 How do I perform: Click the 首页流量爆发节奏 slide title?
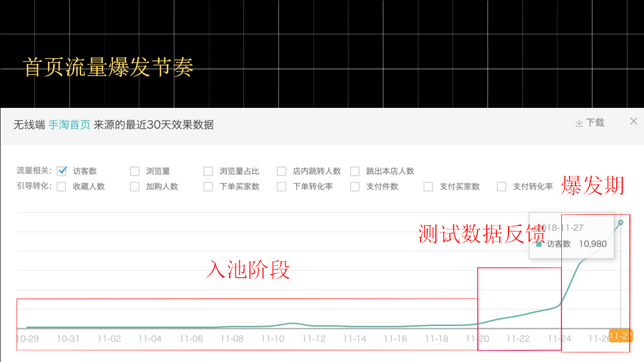108,67
